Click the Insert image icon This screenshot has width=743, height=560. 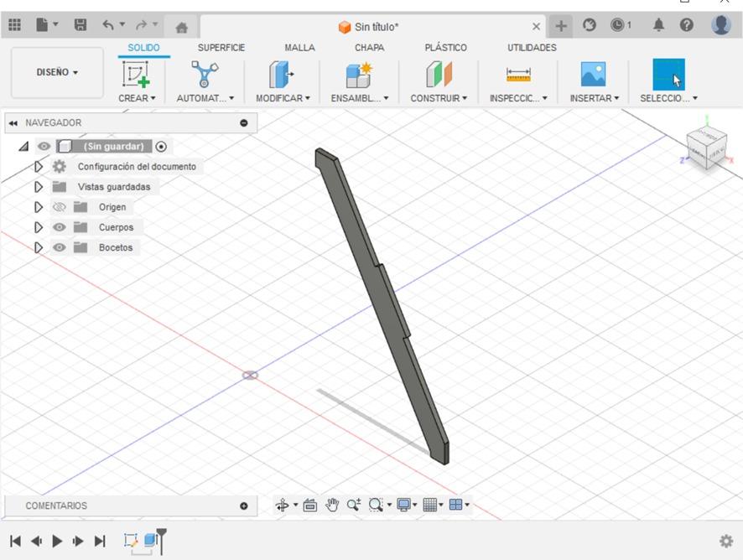coord(593,74)
